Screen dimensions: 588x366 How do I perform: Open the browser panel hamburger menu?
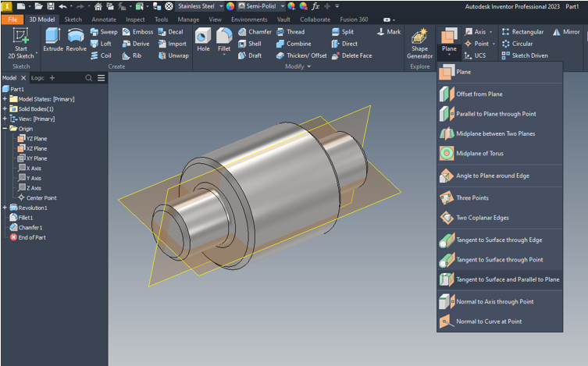pyautogui.click(x=102, y=78)
